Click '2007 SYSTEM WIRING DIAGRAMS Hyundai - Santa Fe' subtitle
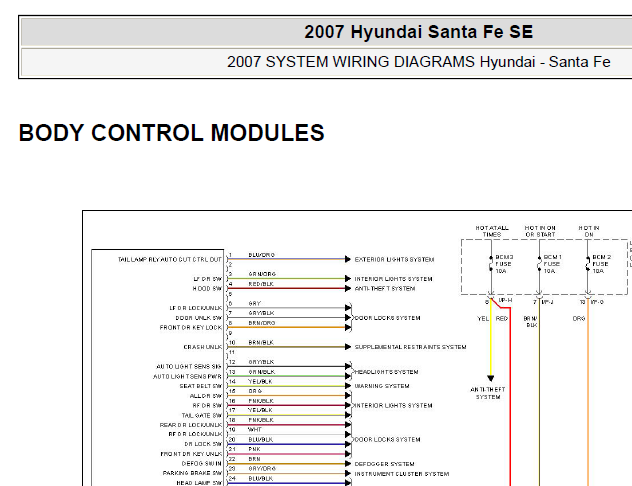The image size is (632, 486). (418, 62)
